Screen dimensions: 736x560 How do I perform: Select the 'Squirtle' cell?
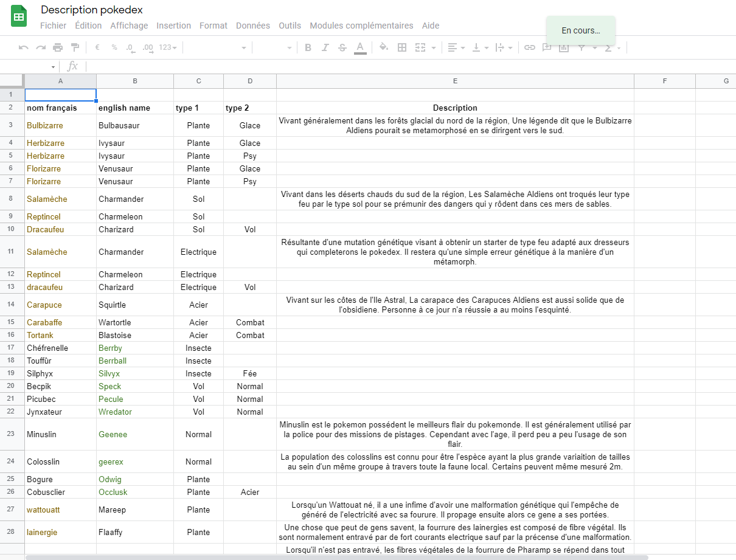[135, 305]
